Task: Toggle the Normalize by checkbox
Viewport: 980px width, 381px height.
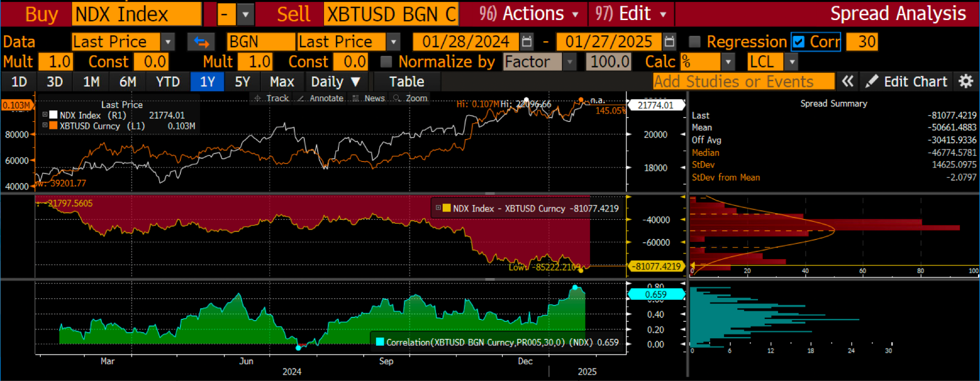Action: 386,62
